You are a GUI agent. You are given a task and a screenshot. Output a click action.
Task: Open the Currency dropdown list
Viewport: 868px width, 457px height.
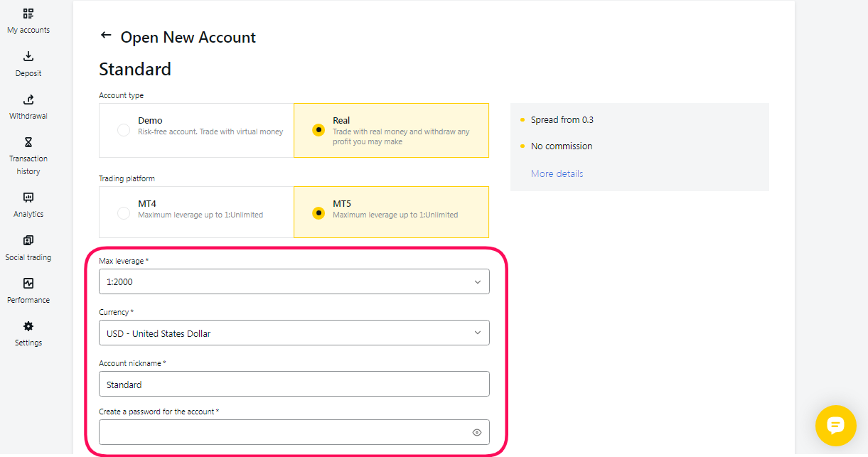[x=294, y=333]
